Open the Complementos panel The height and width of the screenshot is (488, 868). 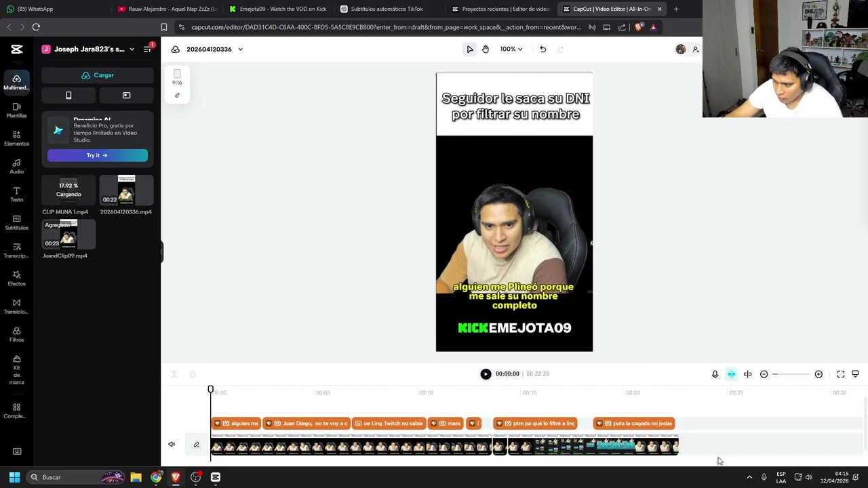click(x=16, y=411)
